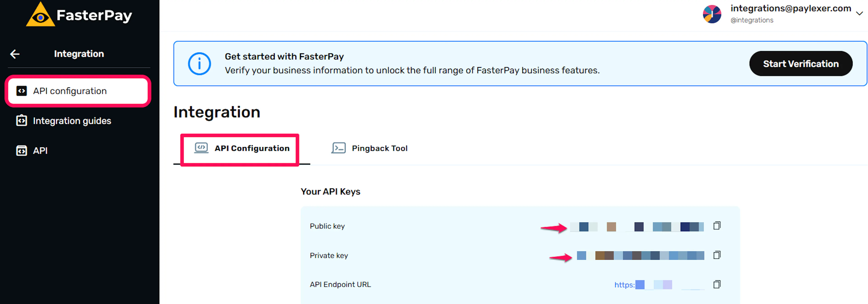Click the Your API Keys heading
Screen dimensions: 868x304
pyautogui.click(x=330, y=192)
